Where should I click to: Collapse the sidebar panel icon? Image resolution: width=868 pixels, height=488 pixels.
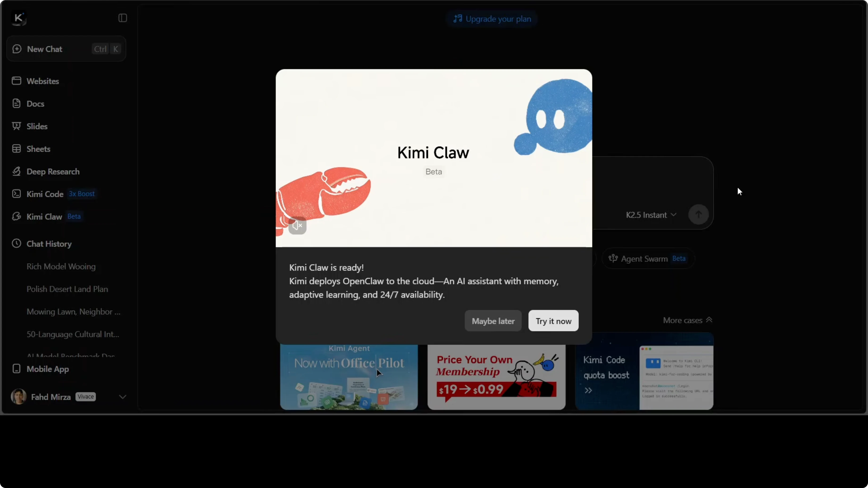tap(122, 18)
